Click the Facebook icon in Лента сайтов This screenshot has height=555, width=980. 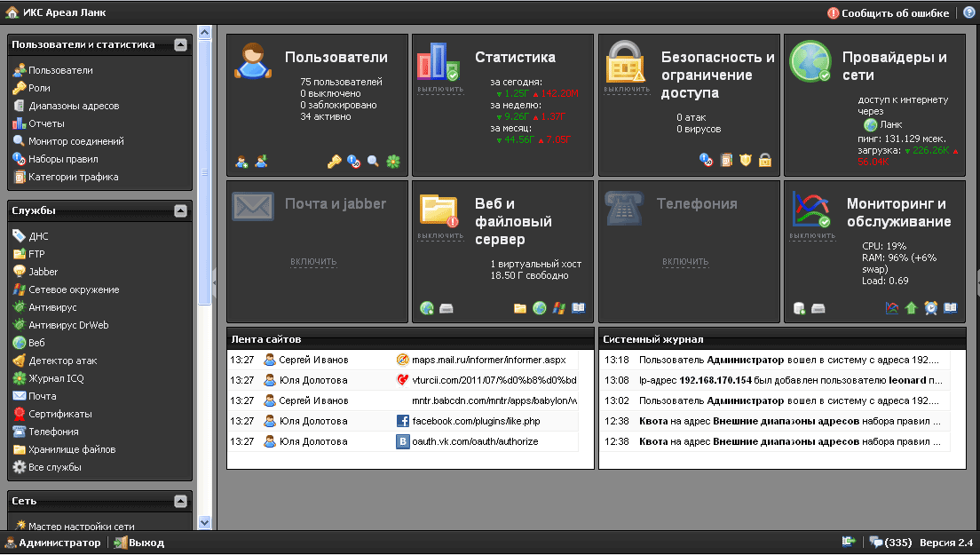pos(402,421)
